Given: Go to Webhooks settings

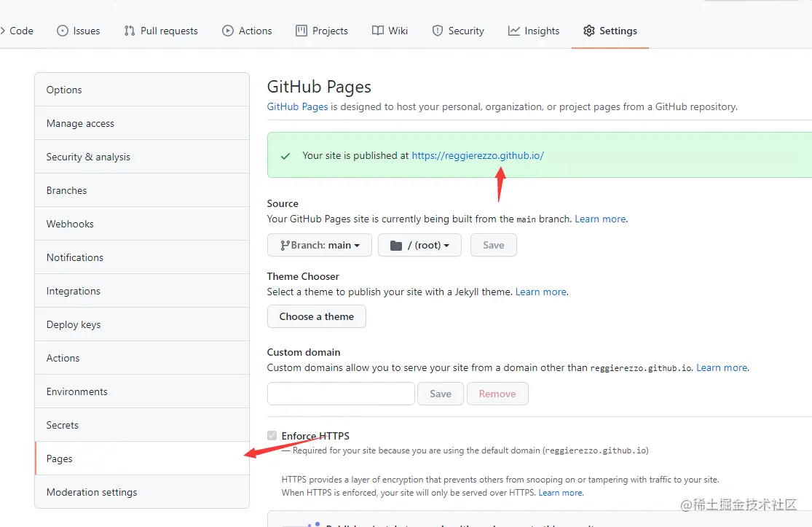Looking at the screenshot, I should pyautogui.click(x=142, y=224).
